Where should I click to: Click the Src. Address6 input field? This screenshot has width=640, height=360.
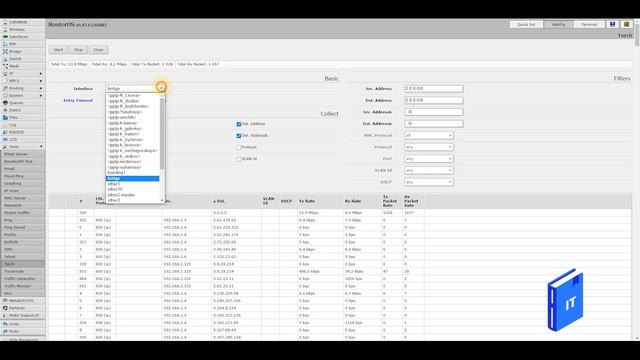click(x=433, y=112)
